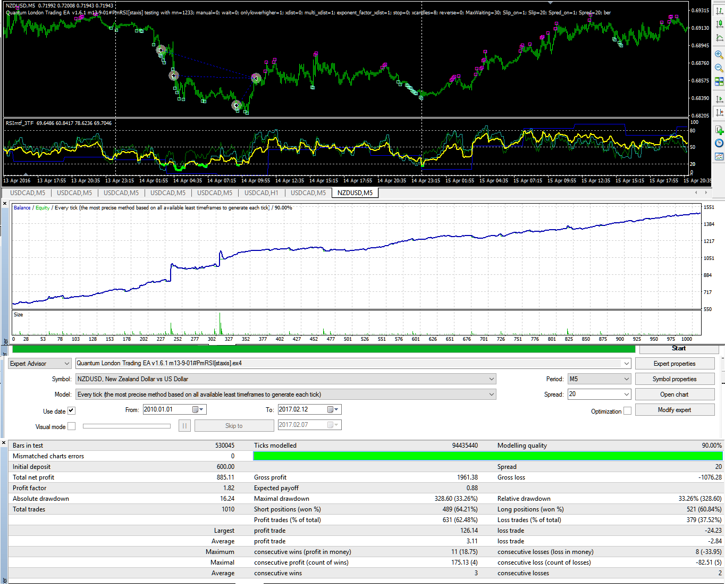
Task: Select the Long positions value 521 (60.84%)
Action: pyautogui.click(x=705, y=509)
